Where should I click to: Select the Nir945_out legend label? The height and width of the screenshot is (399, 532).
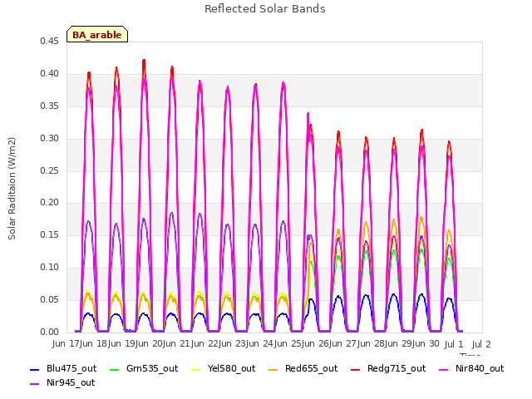coord(71,382)
